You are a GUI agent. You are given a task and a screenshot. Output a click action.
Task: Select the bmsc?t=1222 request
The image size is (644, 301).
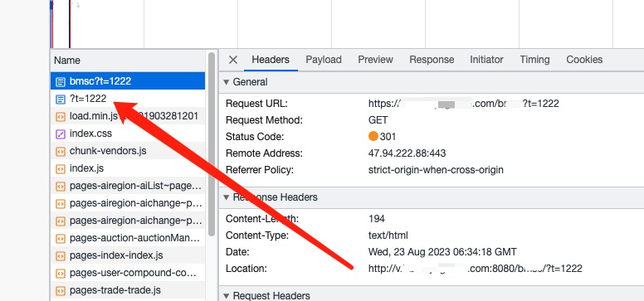[x=128, y=81]
